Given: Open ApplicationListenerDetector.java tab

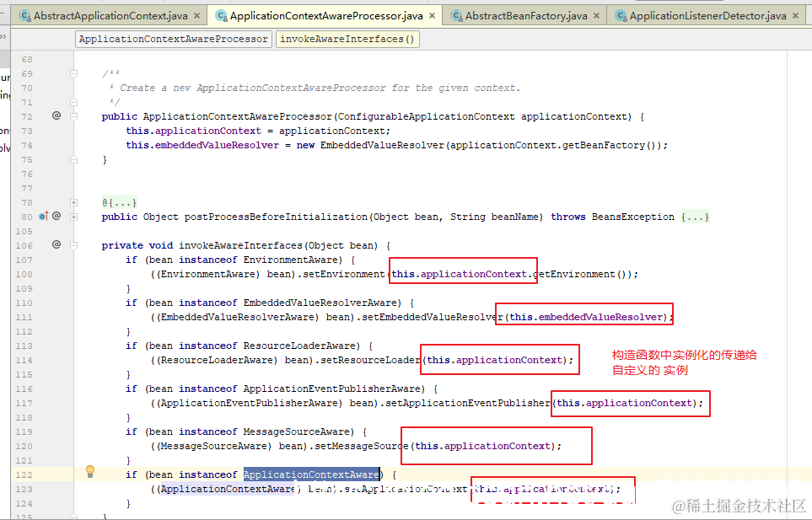Looking at the screenshot, I should tap(707, 16).
